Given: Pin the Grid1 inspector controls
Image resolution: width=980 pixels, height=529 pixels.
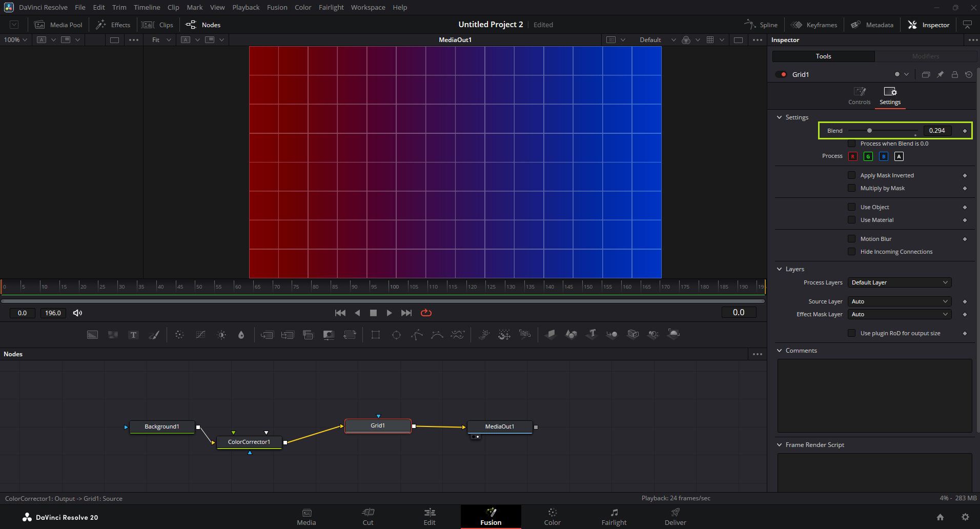Looking at the screenshot, I should (940, 74).
